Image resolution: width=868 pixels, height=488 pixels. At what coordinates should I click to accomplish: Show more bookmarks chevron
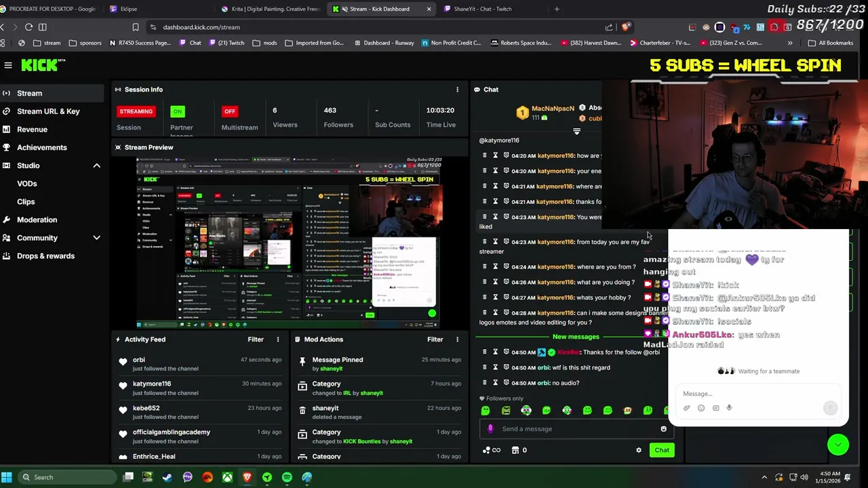[x=790, y=43]
